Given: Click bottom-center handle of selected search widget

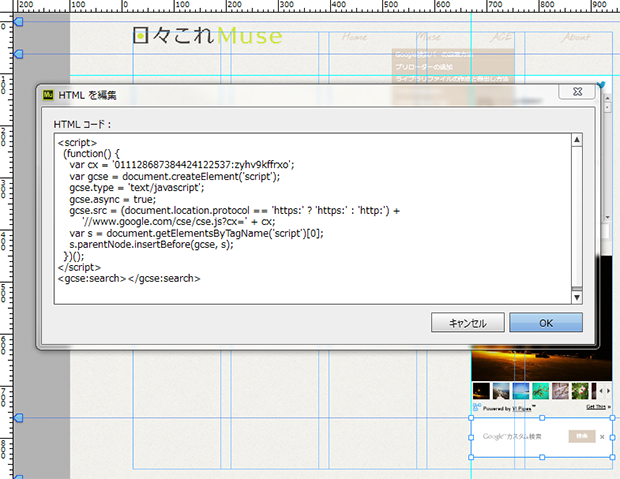Looking at the screenshot, I should pos(542,457).
